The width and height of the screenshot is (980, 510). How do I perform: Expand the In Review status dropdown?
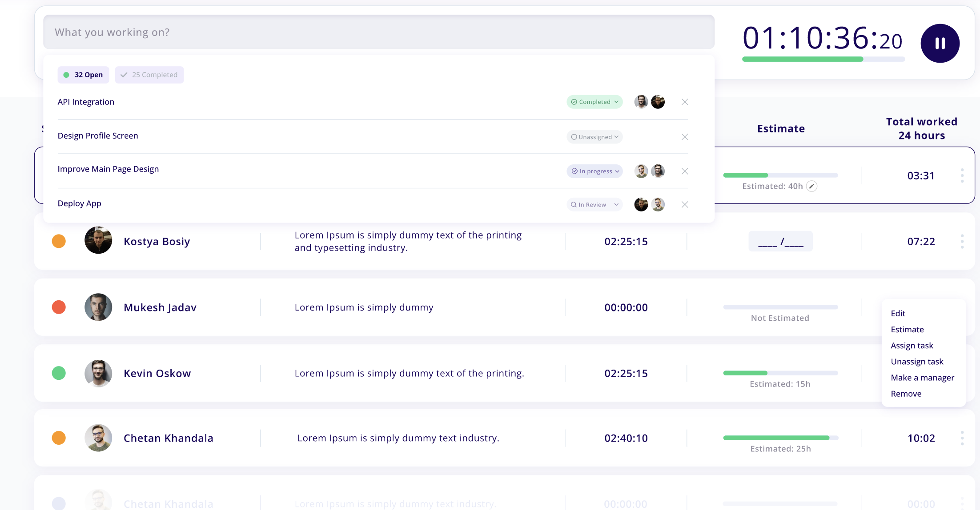pyautogui.click(x=594, y=204)
